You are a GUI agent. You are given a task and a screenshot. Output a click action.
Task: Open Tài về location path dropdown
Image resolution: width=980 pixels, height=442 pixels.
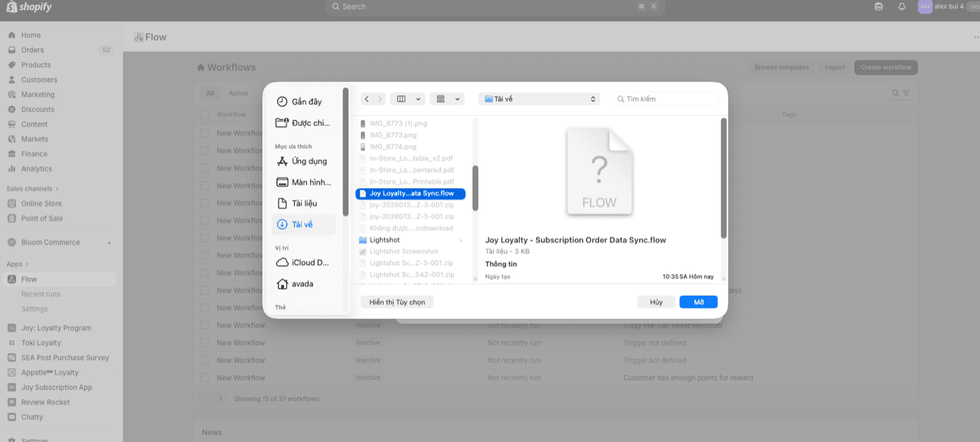(539, 99)
